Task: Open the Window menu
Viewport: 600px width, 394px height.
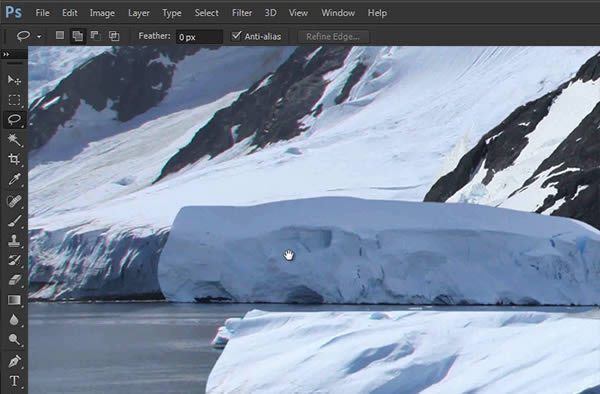Action: coord(338,13)
